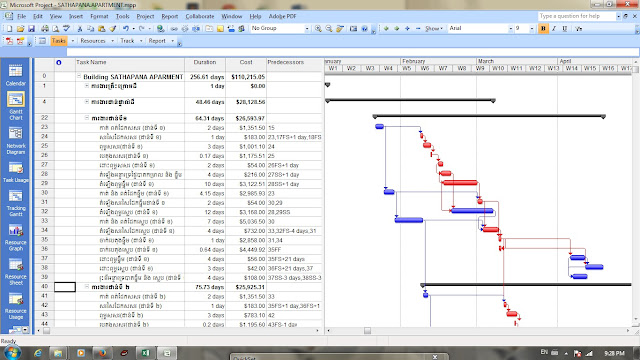Toggle Italic formatting button
This screenshot has width=640, height=360.
coord(554,29)
